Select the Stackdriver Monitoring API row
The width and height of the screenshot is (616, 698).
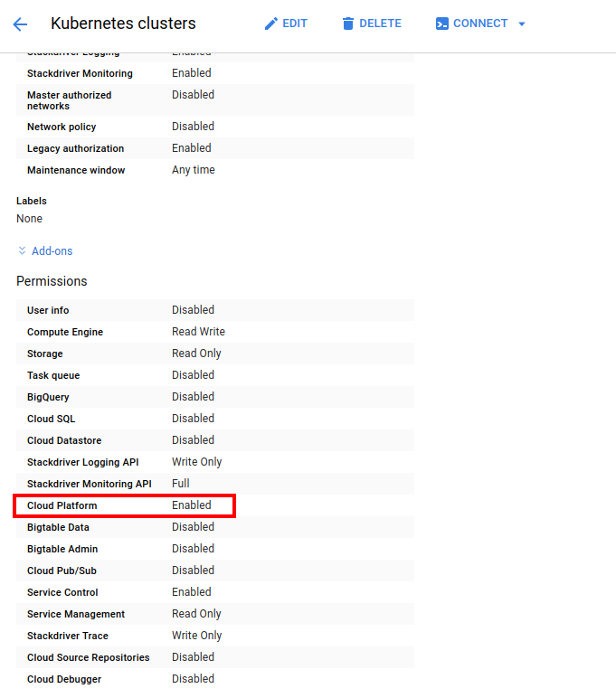(215, 484)
